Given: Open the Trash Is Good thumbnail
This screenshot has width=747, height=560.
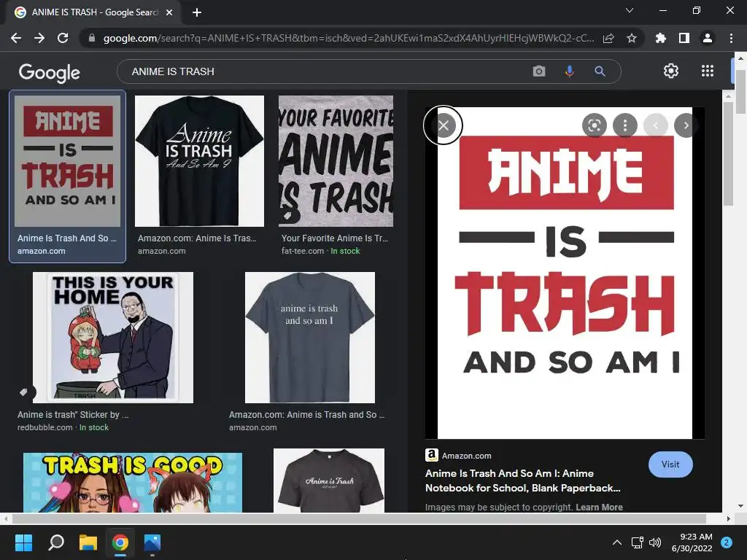Looking at the screenshot, I should tap(133, 481).
